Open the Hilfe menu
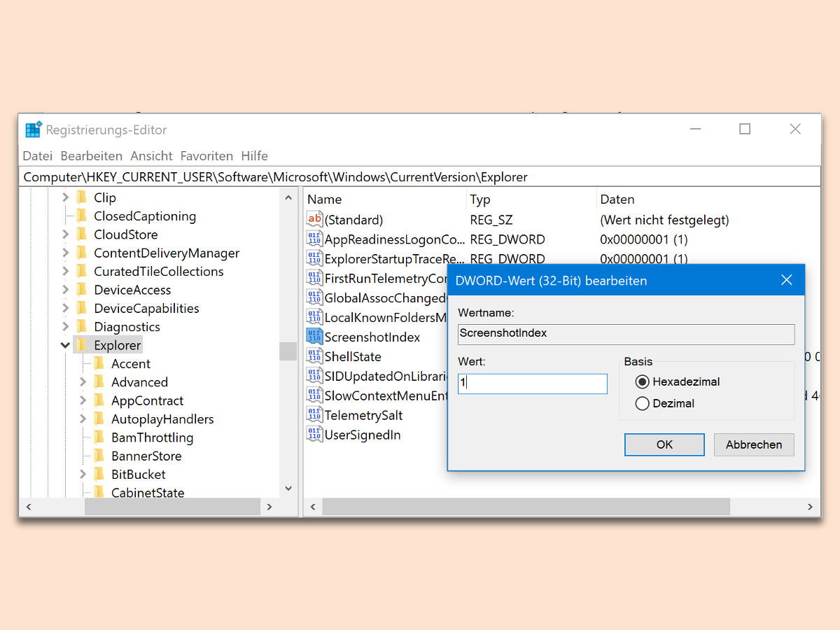 tap(255, 156)
